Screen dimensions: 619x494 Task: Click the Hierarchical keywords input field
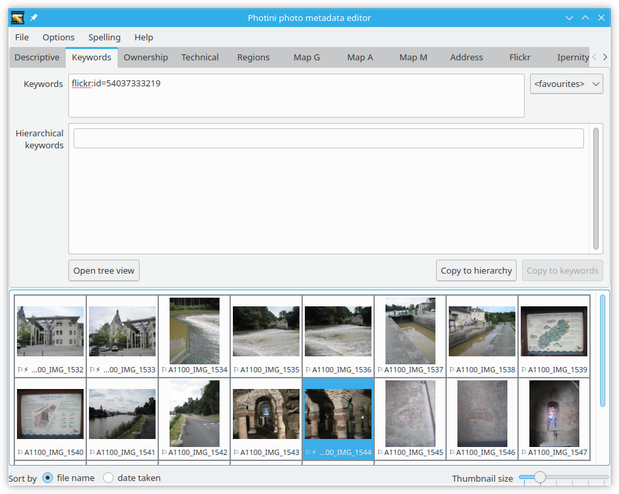[x=328, y=139]
